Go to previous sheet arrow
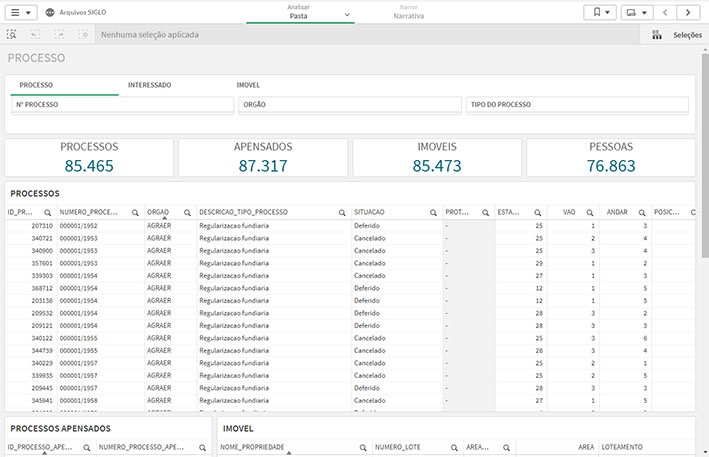 tap(665, 12)
